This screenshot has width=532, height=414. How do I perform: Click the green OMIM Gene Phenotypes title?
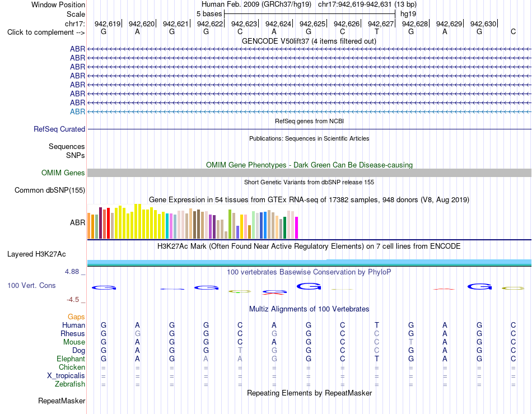[310, 165]
